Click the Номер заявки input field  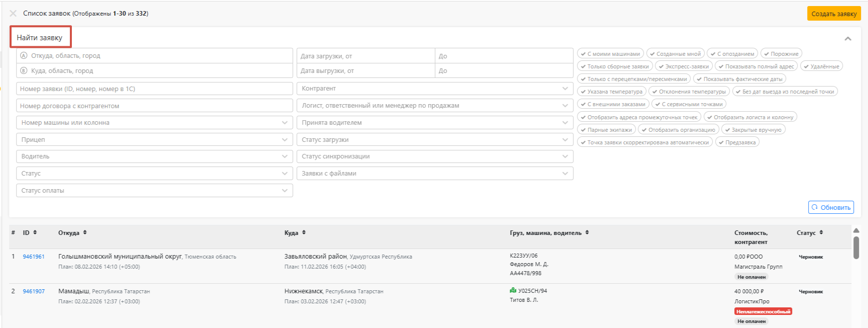[154, 89]
